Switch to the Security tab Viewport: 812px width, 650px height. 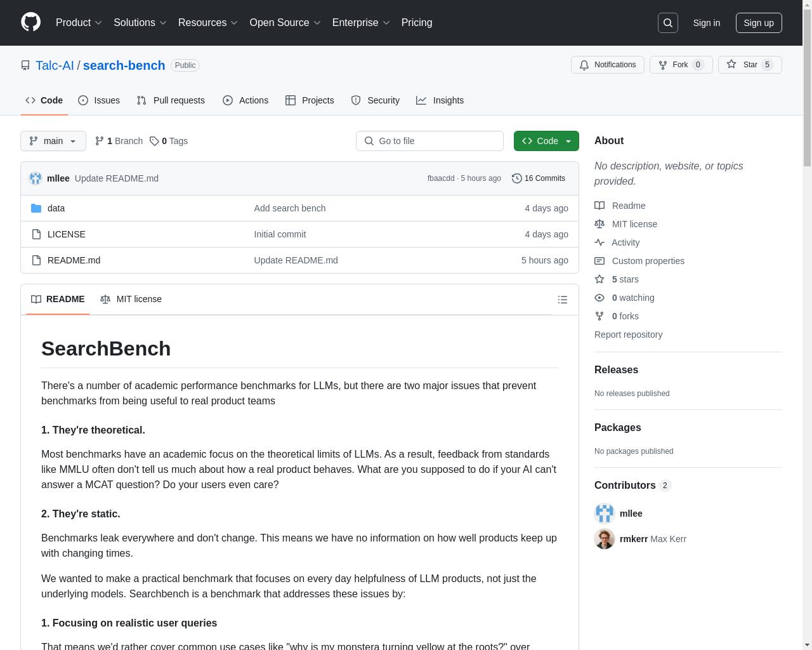(x=376, y=100)
